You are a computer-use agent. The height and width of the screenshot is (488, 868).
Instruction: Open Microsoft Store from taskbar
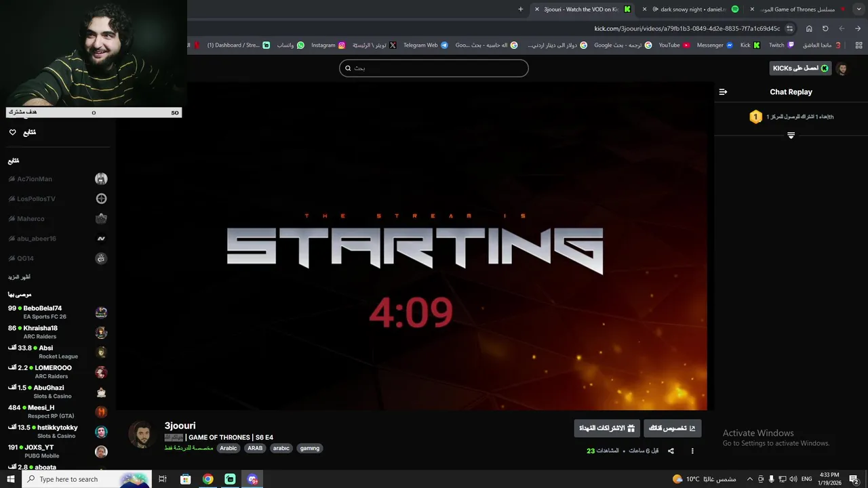pyautogui.click(x=185, y=479)
